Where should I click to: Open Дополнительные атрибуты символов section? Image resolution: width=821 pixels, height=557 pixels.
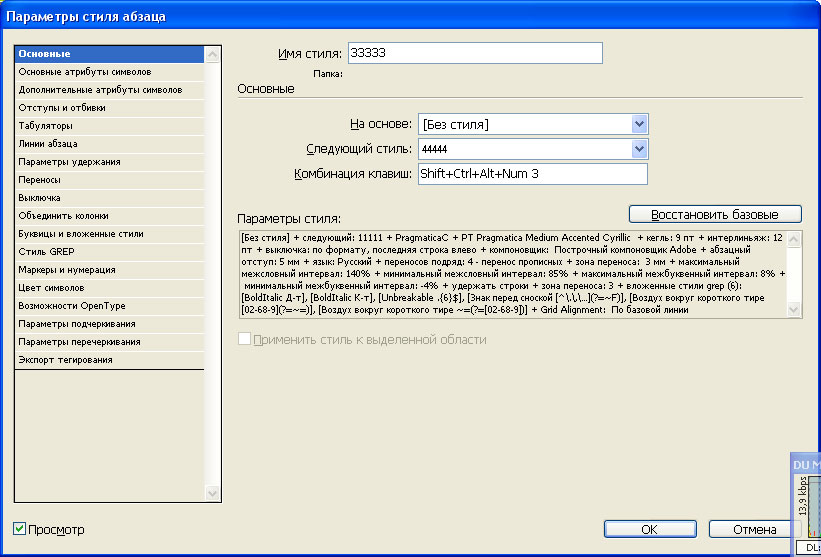point(109,90)
